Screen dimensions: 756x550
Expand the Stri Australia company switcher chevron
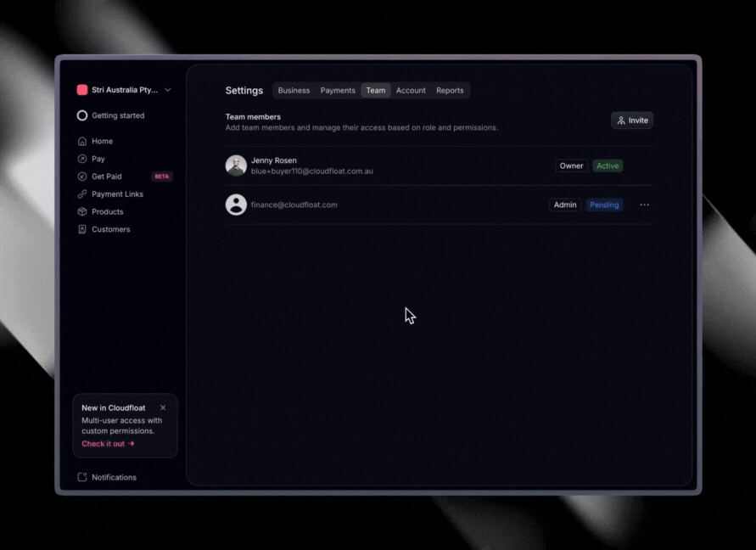coord(167,90)
